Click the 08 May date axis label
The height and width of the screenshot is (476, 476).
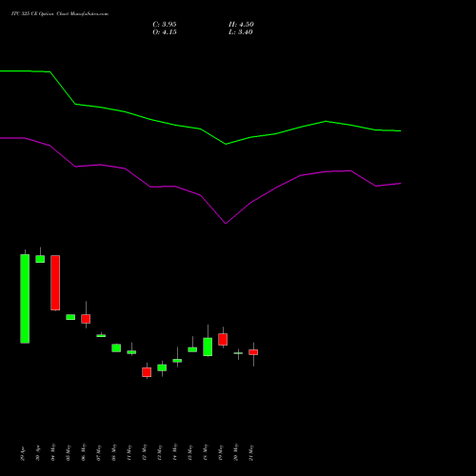click(114, 452)
